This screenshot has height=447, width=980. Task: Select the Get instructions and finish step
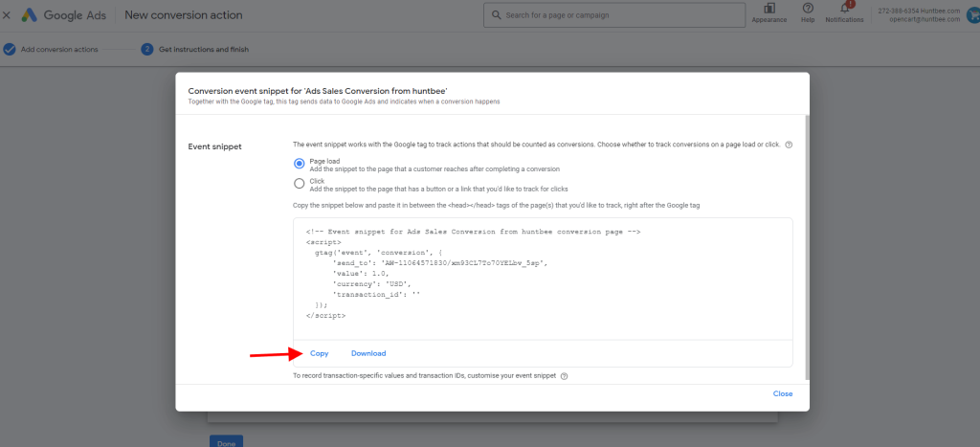coord(204,50)
